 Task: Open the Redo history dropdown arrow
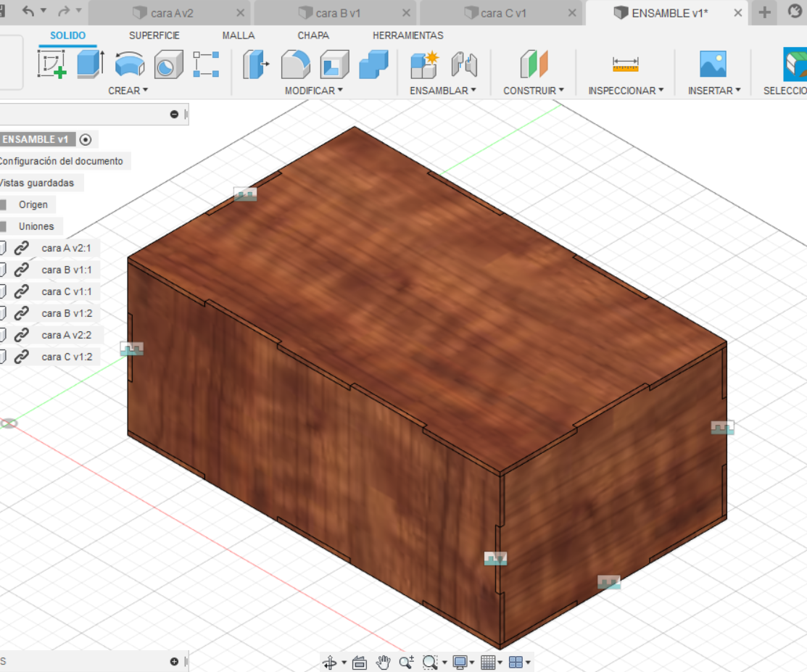pyautogui.click(x=79, y=10)
